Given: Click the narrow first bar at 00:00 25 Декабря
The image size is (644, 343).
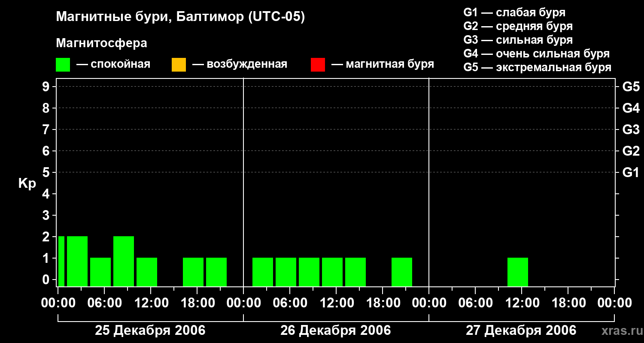Looking at the screenshot, I should coord(61,261).
